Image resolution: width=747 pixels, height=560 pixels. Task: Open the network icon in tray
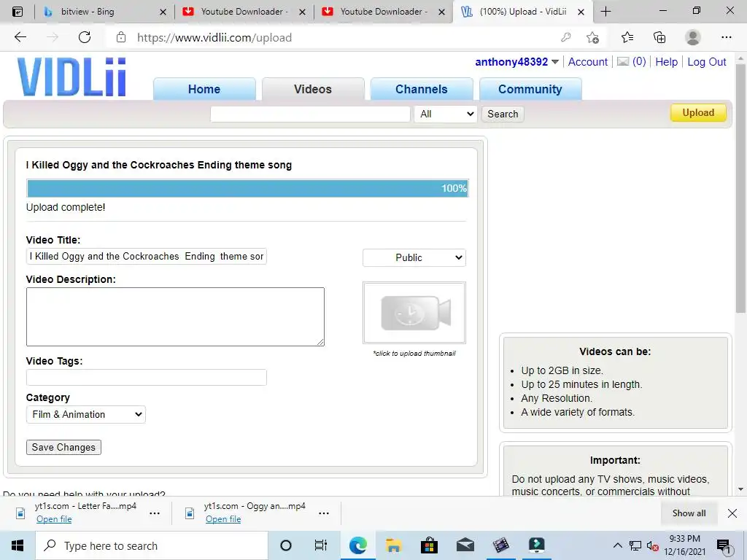tap(635, 545)
